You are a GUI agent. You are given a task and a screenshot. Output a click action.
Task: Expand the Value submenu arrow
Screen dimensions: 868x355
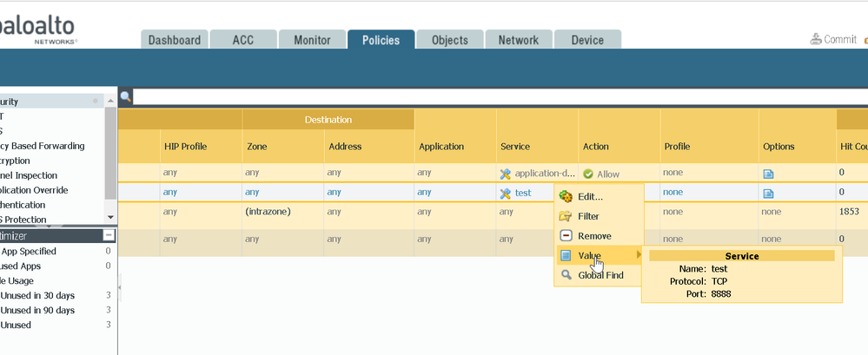pyautogui.click(x=639, y=255)
